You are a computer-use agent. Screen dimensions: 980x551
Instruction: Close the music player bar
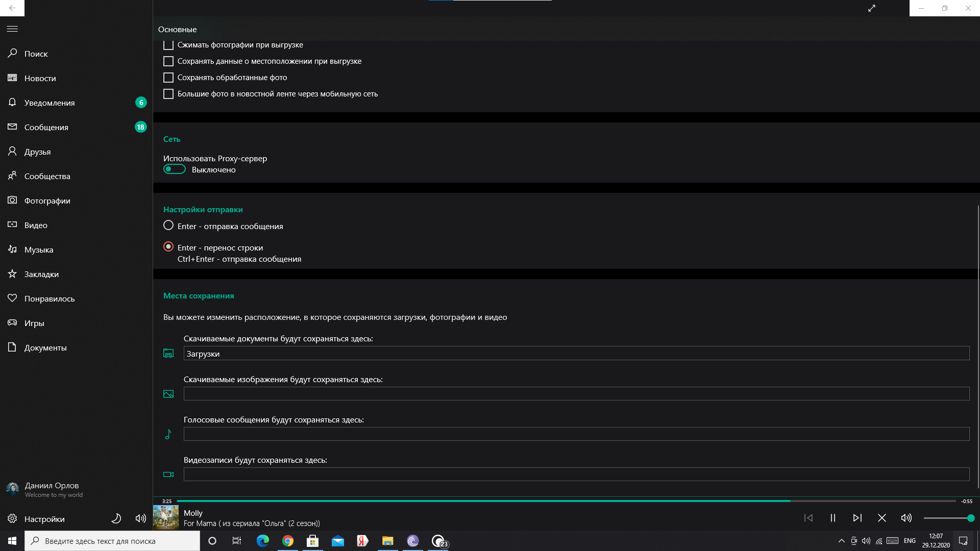881,518
